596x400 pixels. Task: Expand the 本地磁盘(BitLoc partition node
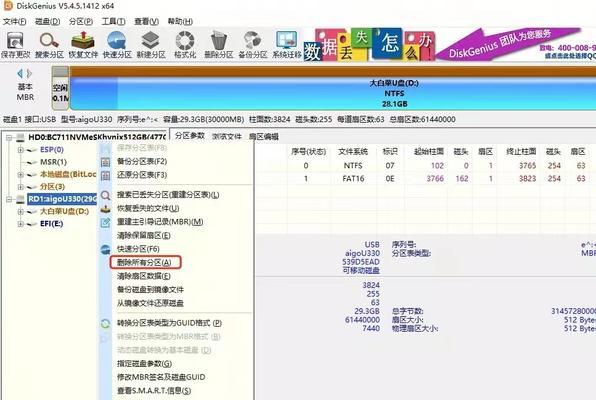21,175
